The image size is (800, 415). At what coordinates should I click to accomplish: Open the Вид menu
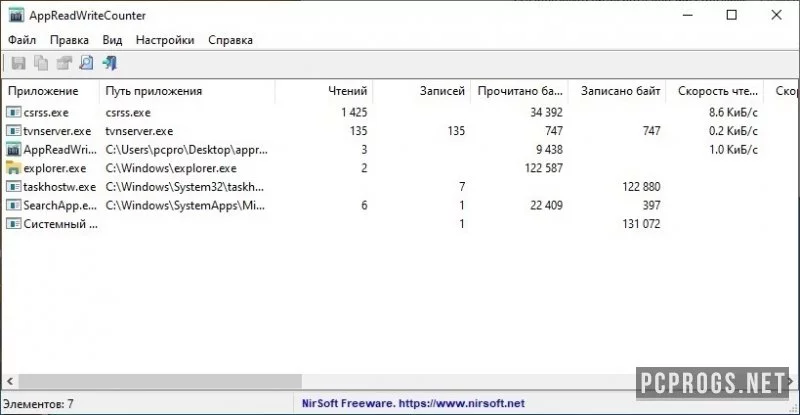point(112,40)
